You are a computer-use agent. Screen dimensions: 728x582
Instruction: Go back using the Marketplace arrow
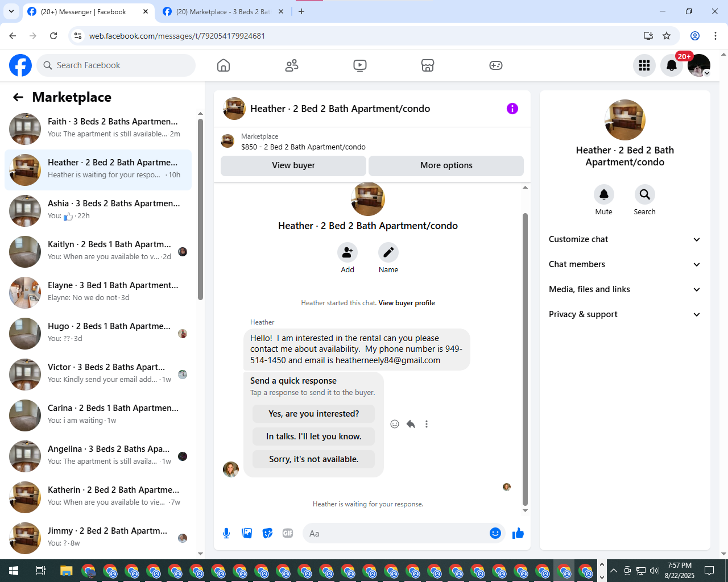pyautogui.click(x=18, y=97)
